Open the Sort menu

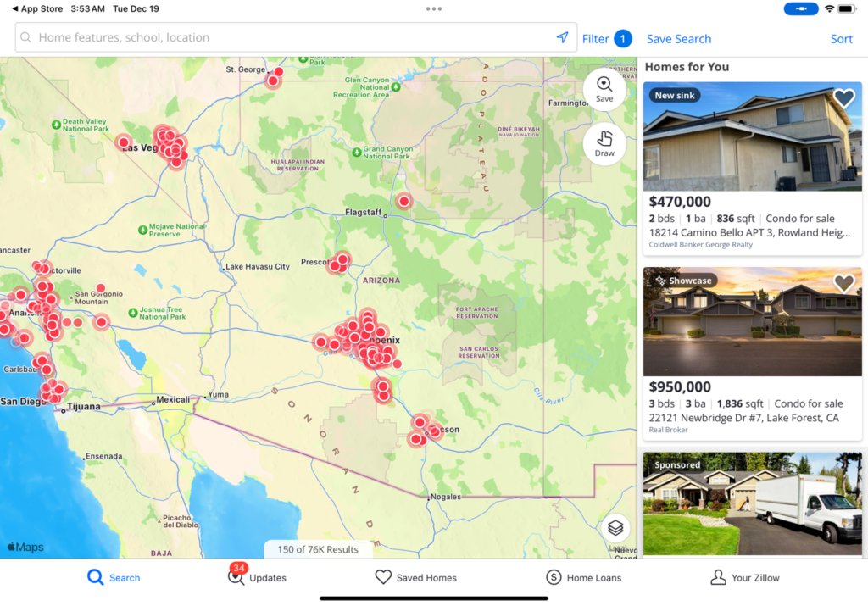pos(842,39)
